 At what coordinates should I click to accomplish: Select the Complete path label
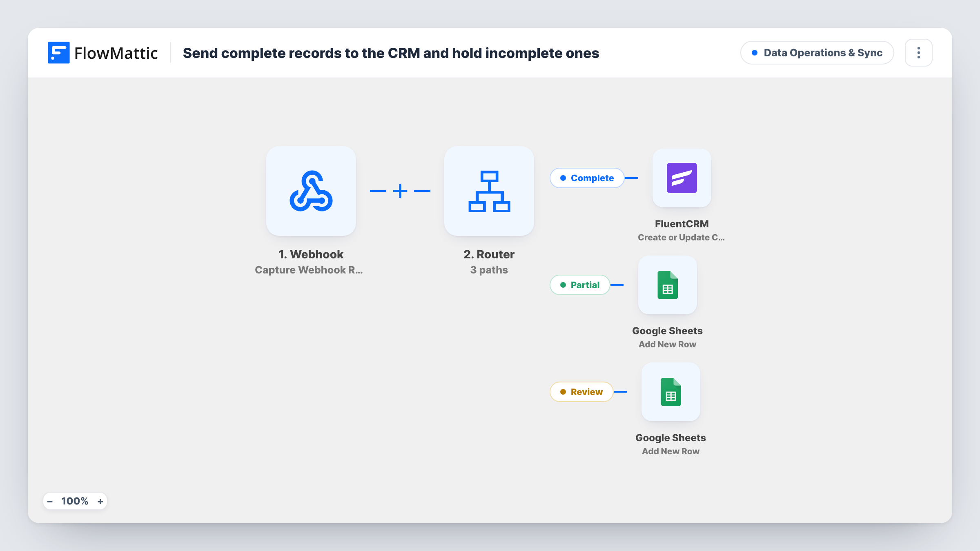587,178
